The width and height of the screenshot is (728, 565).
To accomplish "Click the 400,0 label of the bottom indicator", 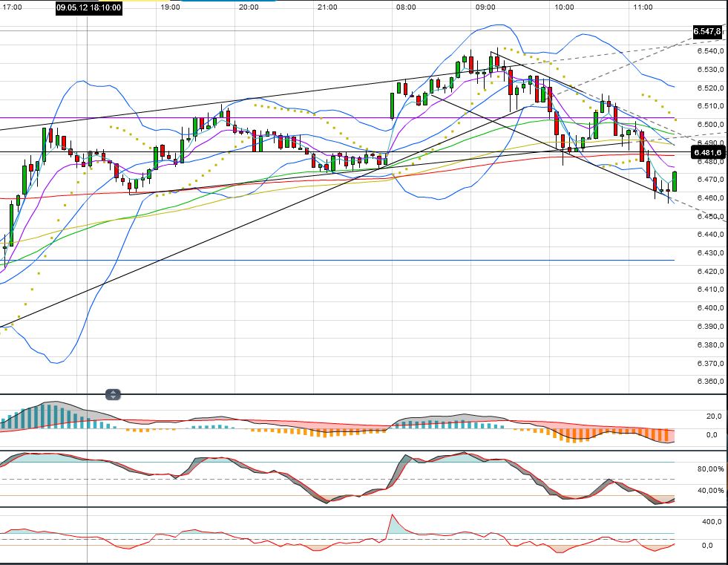I will [x=712, y=522].
